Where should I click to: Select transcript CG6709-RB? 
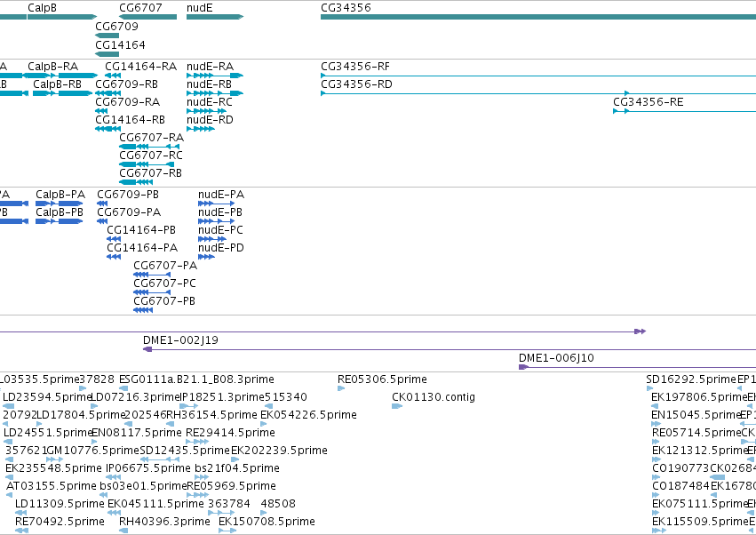[126, 84]
